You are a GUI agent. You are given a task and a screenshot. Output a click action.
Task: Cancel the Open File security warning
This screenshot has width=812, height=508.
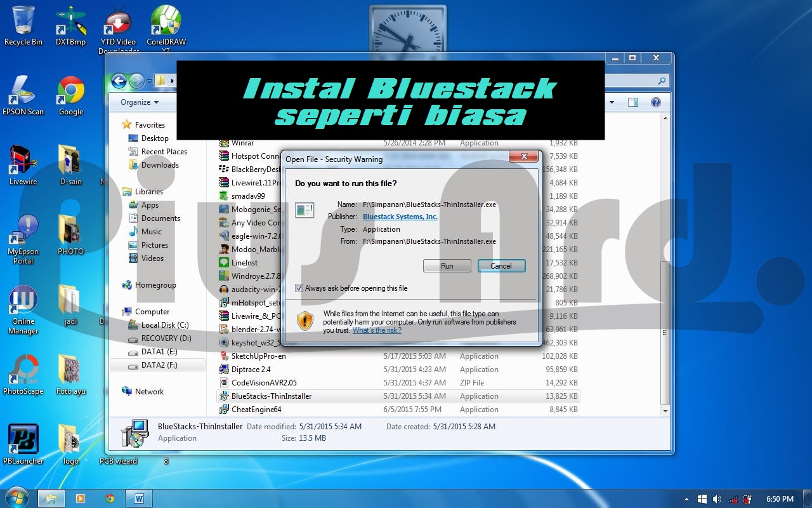[501, 266]
